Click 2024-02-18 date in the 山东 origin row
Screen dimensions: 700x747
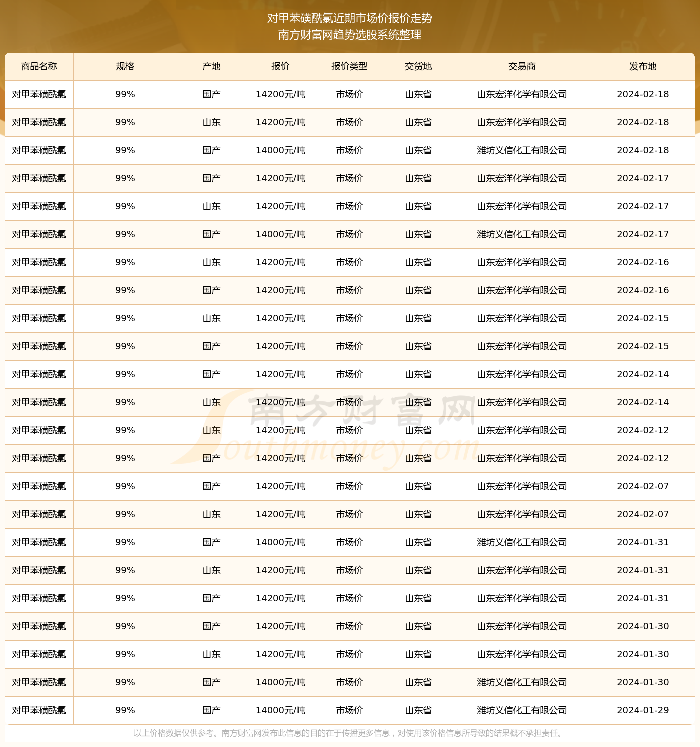coord(643,122)
